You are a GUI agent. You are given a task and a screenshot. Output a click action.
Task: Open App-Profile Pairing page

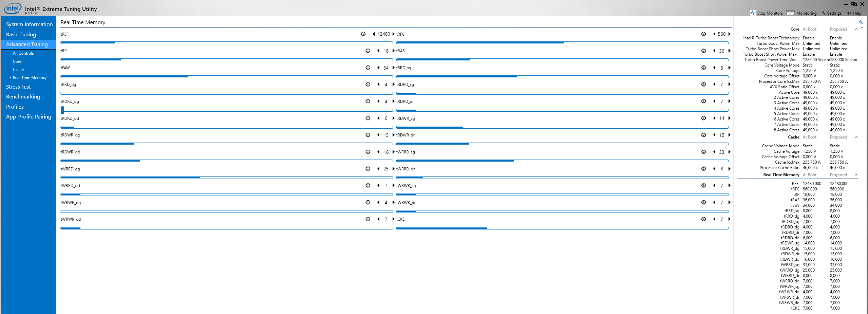(x=29, y=117)
